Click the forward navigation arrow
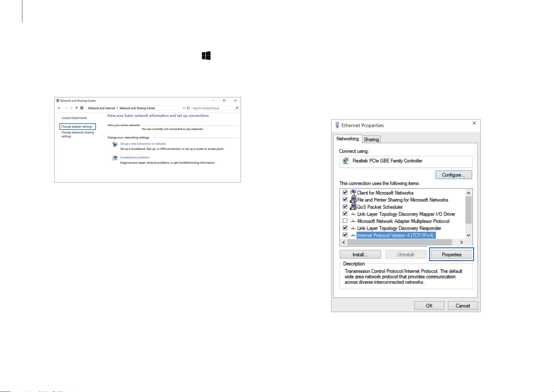Screen dimensions: 554x392 (x=66, y=108)
